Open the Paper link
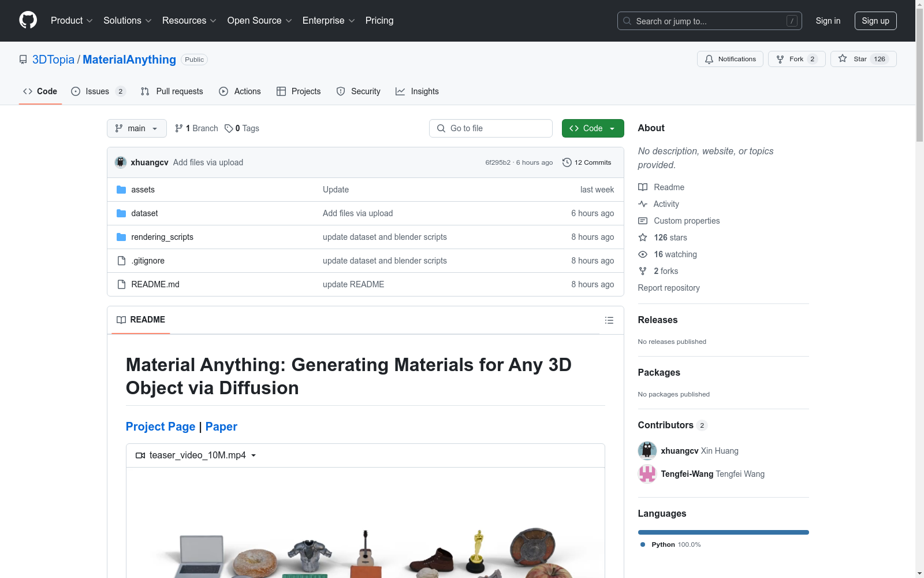The width and height of the screenshot is (924, 578). click(x=221, y=427)
